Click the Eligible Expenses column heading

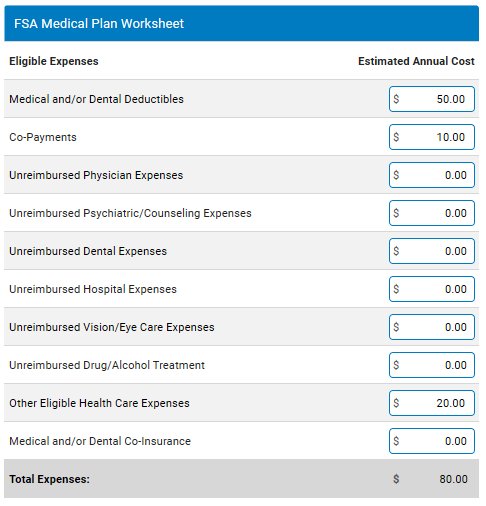tap(54, 61)
